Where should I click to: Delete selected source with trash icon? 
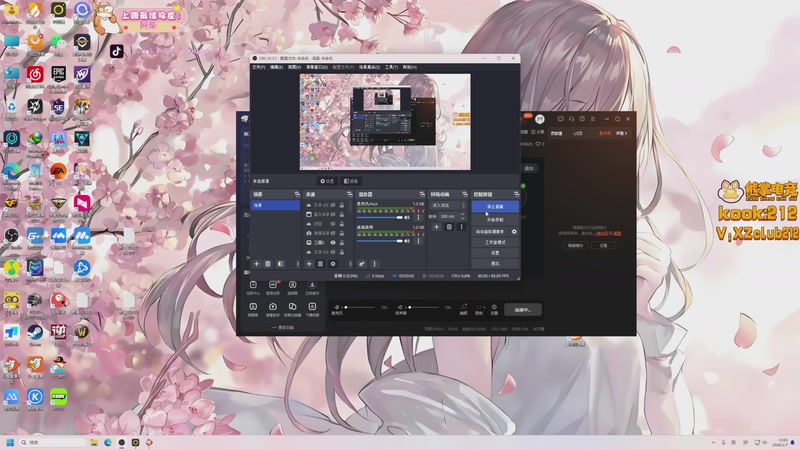click(x=320, y=264)
